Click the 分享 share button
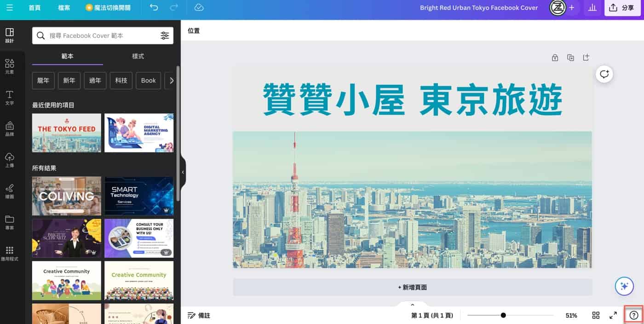Screen dimensions: 644x324 622,8
